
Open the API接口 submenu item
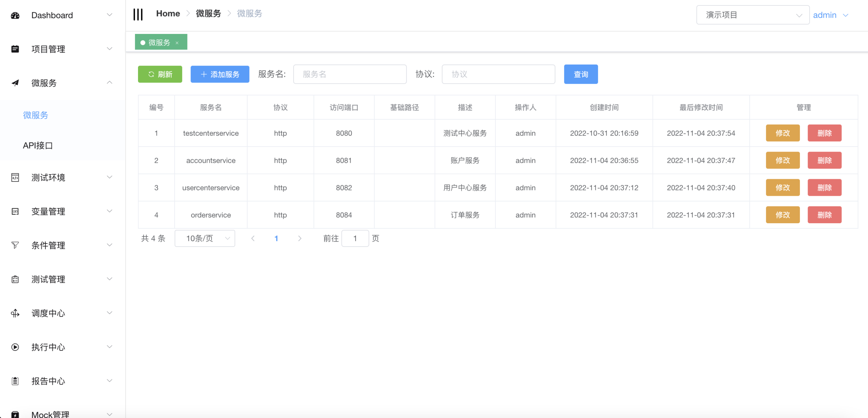click(x=38, y=146)
